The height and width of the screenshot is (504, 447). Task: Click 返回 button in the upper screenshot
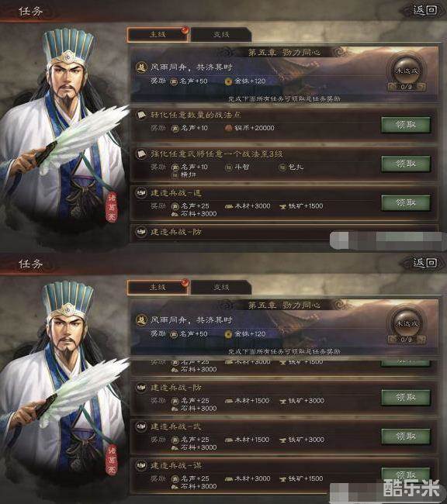424,10
